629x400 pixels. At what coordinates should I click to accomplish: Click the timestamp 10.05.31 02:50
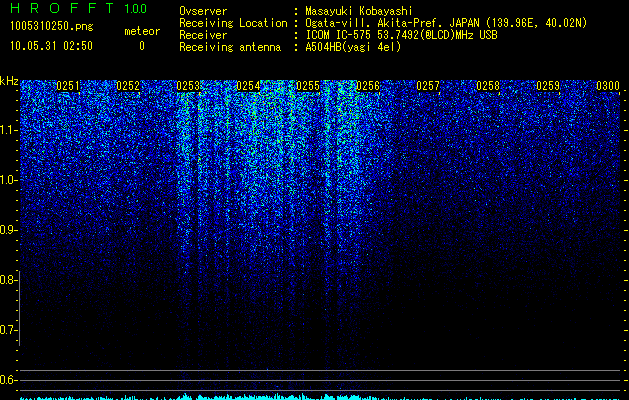coord(51,46)
